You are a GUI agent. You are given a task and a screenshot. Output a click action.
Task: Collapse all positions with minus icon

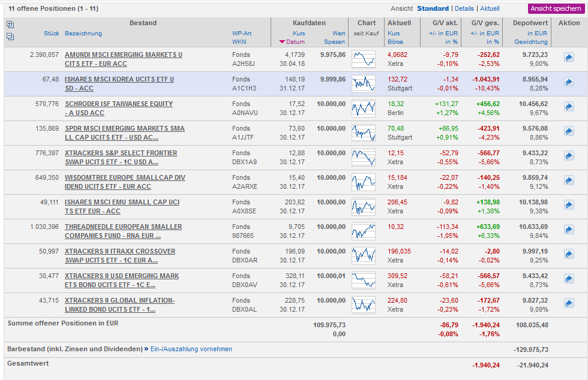[x=10, y=37]
